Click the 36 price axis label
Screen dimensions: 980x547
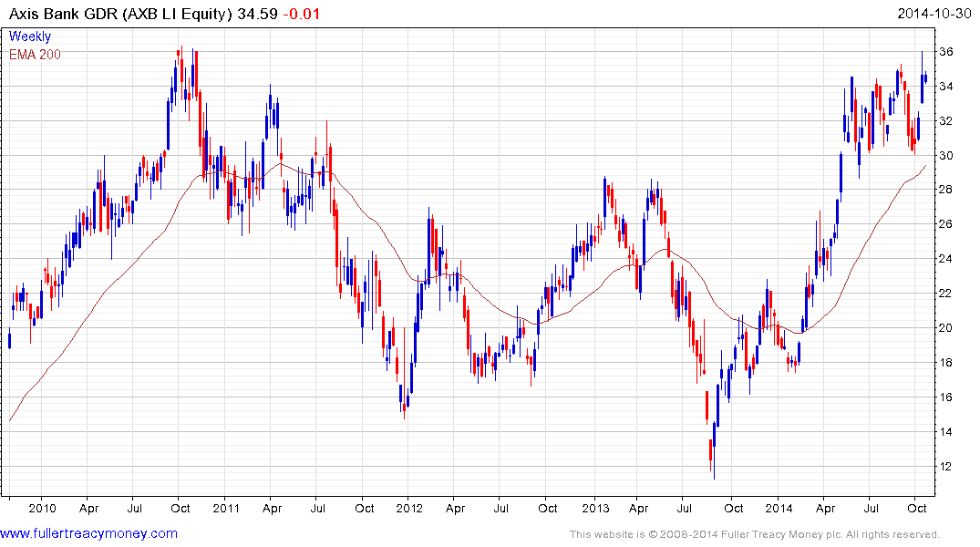click(x=946, y=52)
